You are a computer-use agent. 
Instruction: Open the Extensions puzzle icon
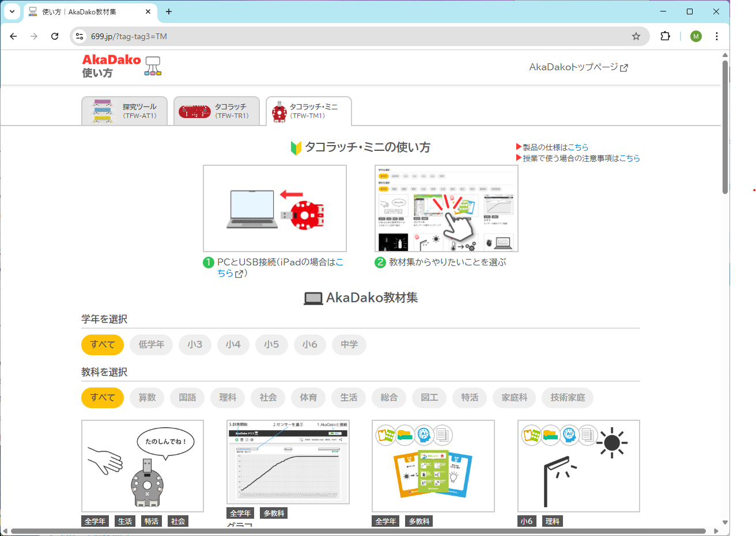(666, 36)
